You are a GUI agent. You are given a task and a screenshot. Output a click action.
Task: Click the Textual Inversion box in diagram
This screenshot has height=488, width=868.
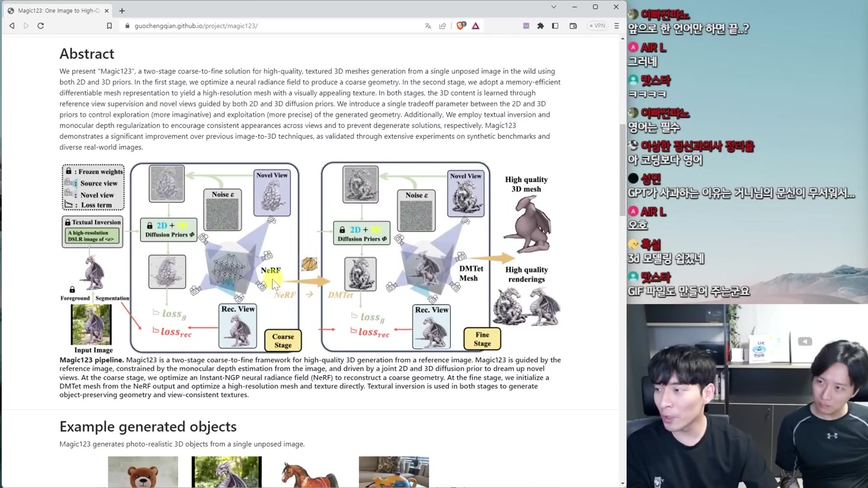pos(92,232)
